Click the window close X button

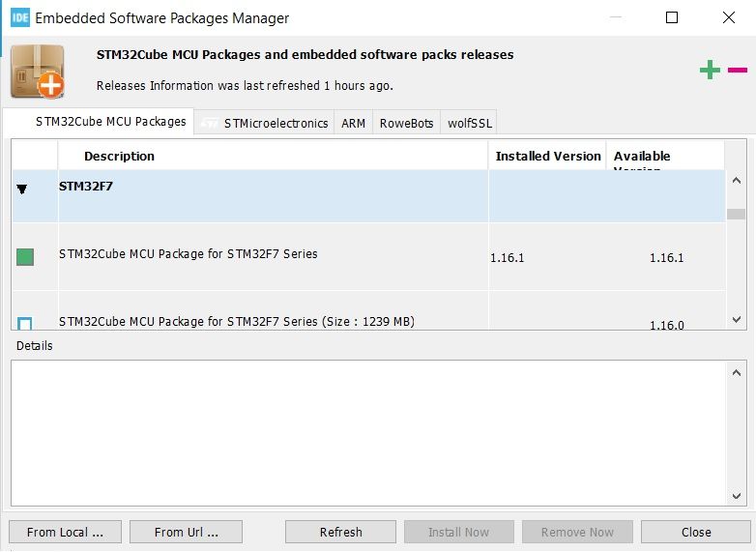point(729,17)
